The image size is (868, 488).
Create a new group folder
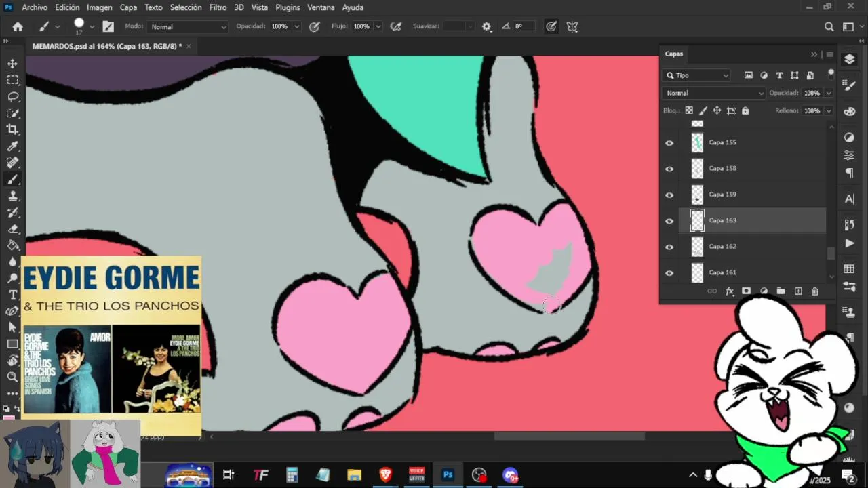pyautogui.click(x=781, y=291)
